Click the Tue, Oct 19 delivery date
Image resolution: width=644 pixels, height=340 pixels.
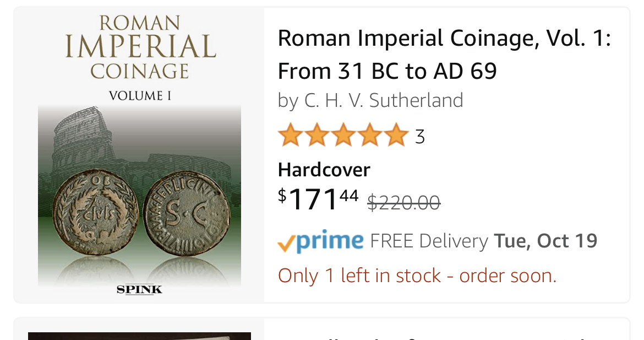click(545, 241)
